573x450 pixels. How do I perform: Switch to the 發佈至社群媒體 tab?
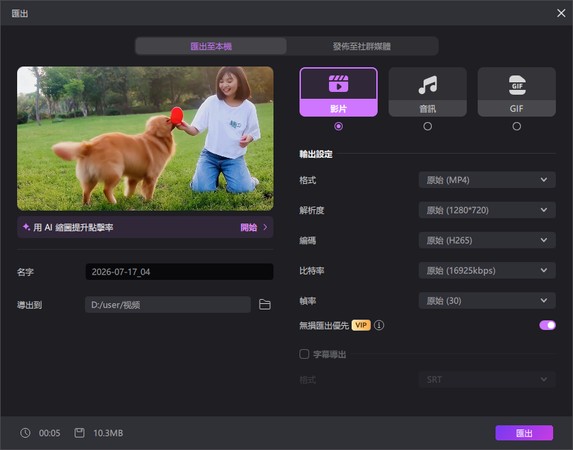[x=362, y=46]
